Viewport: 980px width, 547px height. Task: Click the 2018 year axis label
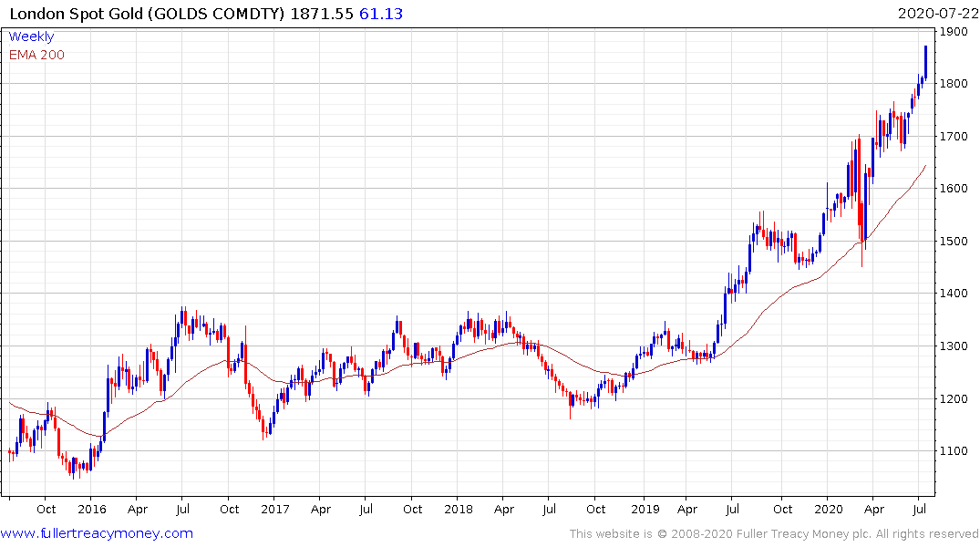(x=459, y=509)
